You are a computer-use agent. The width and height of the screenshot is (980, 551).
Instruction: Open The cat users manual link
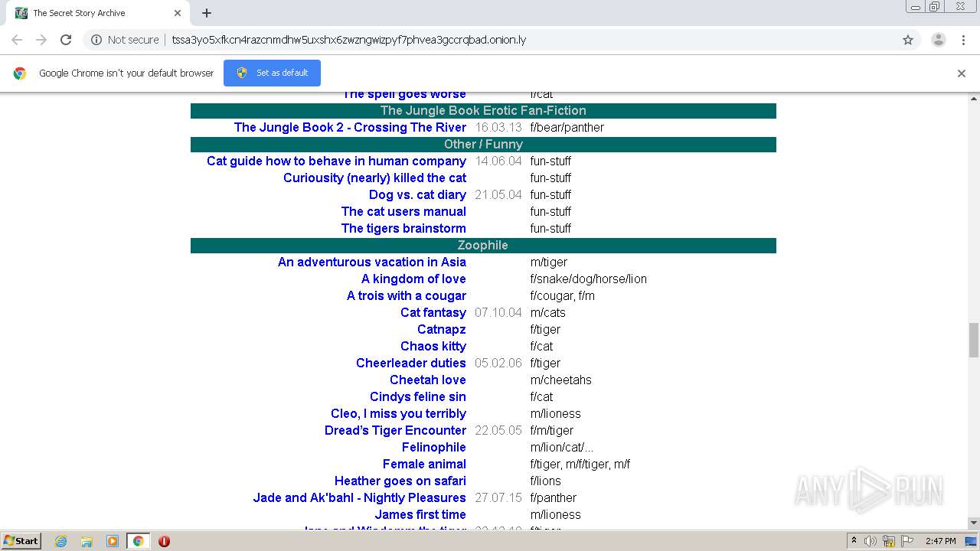point(403,211)
